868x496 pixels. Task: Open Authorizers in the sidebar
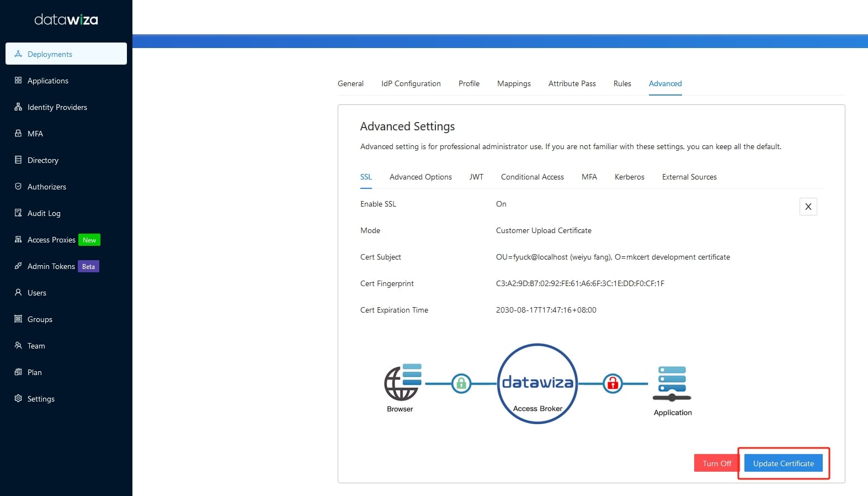click(x=66, y=186)
